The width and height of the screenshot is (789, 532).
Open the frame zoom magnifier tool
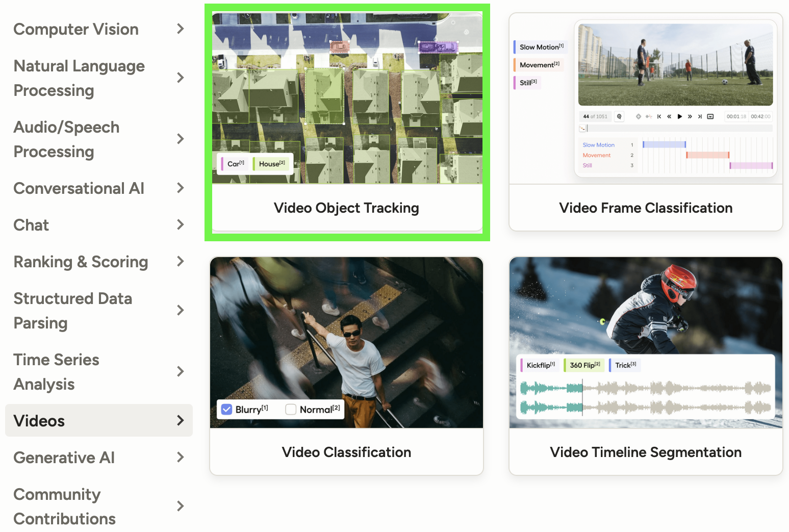[x=619, y=116]
